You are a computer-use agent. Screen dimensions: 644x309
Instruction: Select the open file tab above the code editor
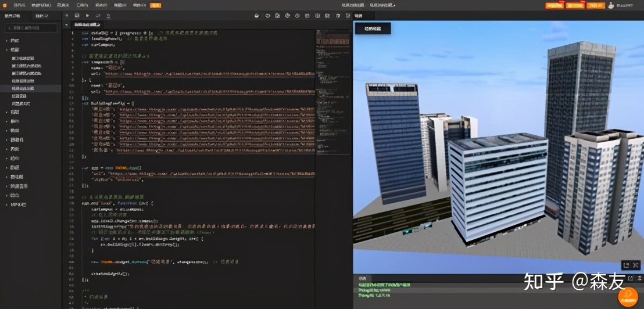[87, 25]
